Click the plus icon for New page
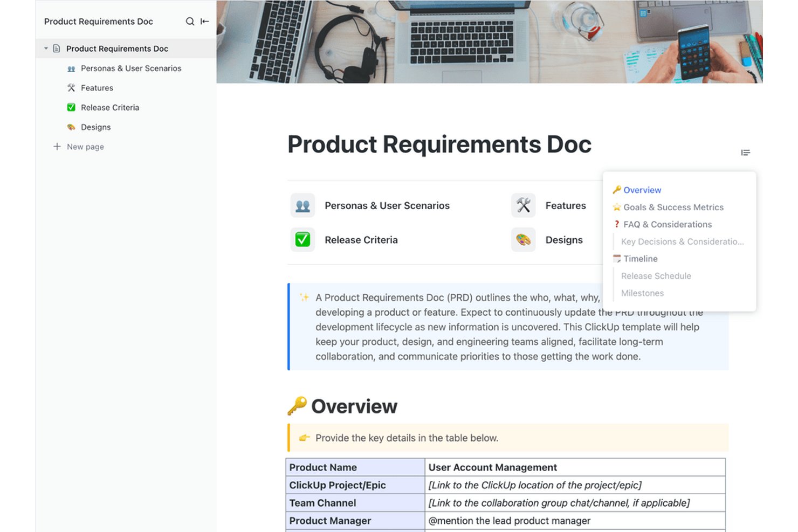 click(57, 147)
